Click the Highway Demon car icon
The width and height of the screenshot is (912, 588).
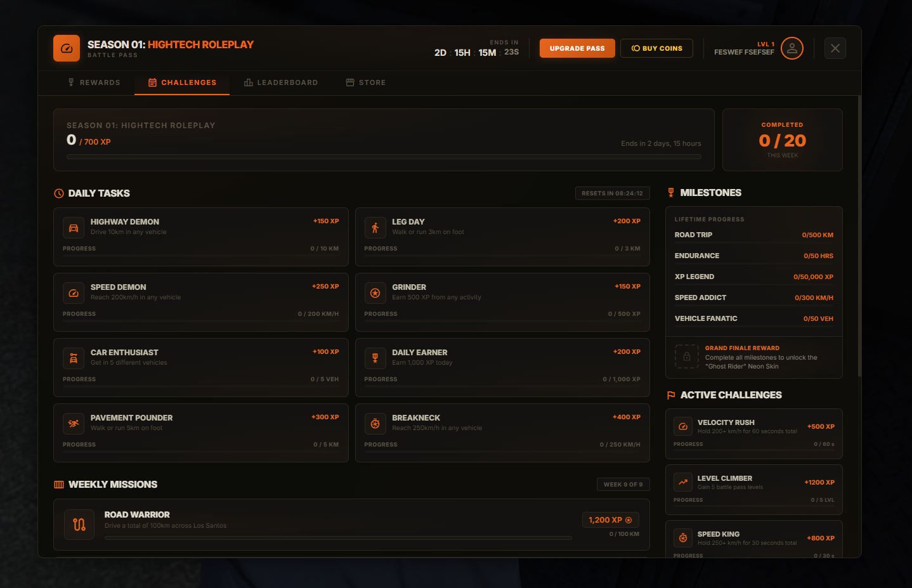[74, 228]
